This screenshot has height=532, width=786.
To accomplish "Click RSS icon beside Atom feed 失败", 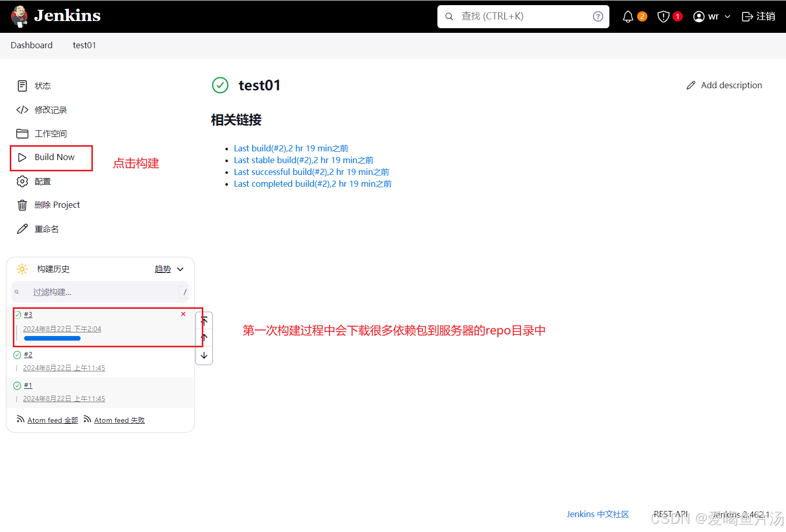I will pyautogui.click(x=87, y=419).
